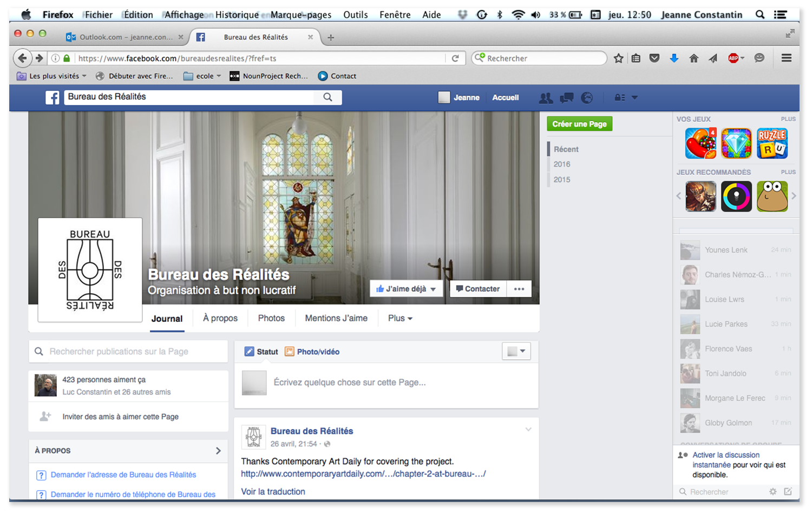Open post-as identity selector dropdown
The width and height of the screenshot is (812, 515).
click(516, 352)
